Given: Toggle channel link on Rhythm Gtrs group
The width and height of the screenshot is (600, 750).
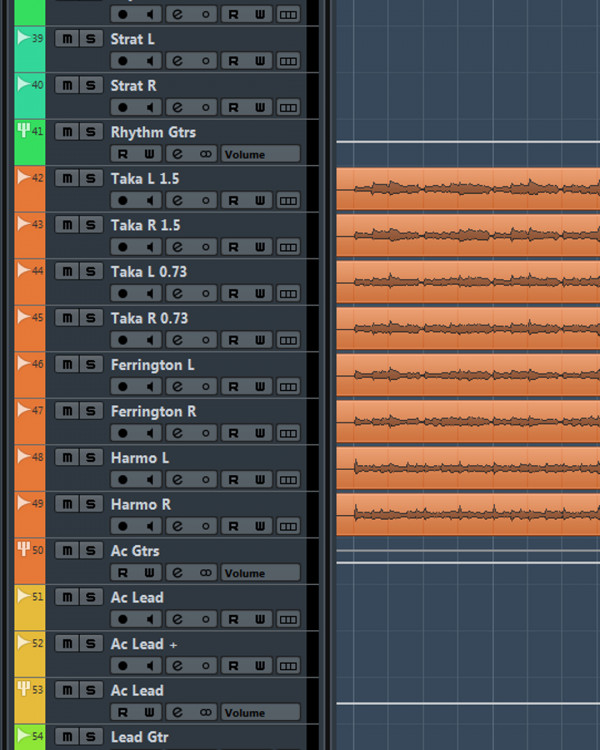Looking at the screenshot, I should (x=205, y=154).
